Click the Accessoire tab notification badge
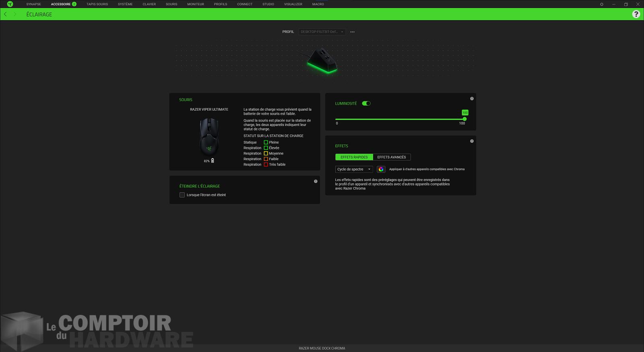Viewport: 644px width, 352px height. [74, 4]
